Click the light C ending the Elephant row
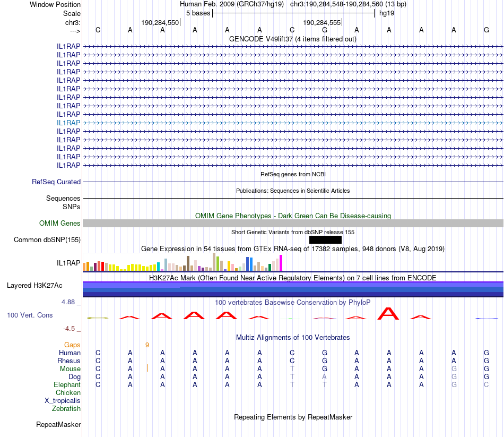The image size is (504, 437). point(486,385)
